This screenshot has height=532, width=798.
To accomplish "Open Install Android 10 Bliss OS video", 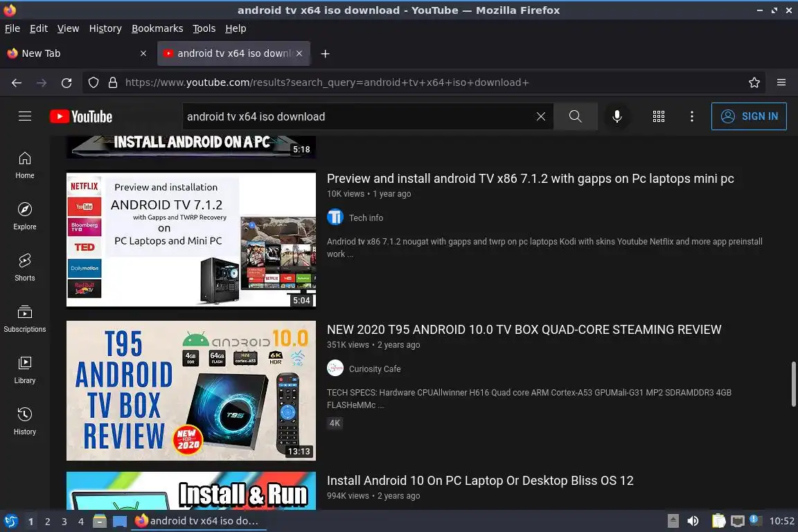I will point(480,481).
